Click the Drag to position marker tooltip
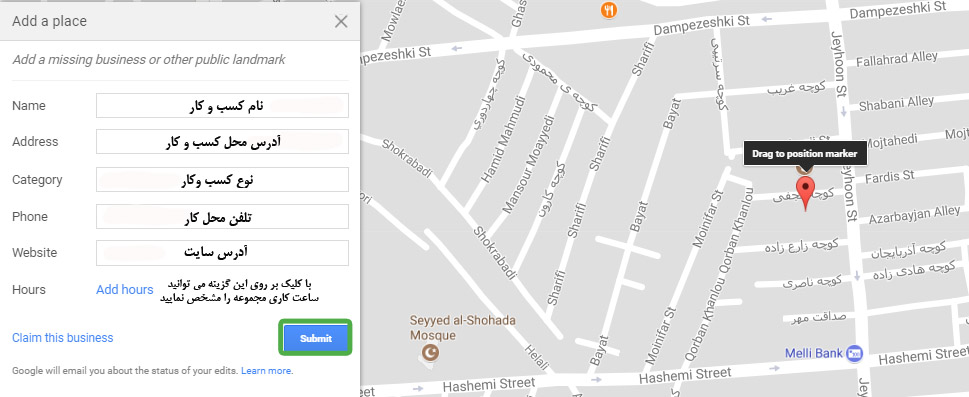The height and width of the screenshot is (397, 969). pos(805,153)
